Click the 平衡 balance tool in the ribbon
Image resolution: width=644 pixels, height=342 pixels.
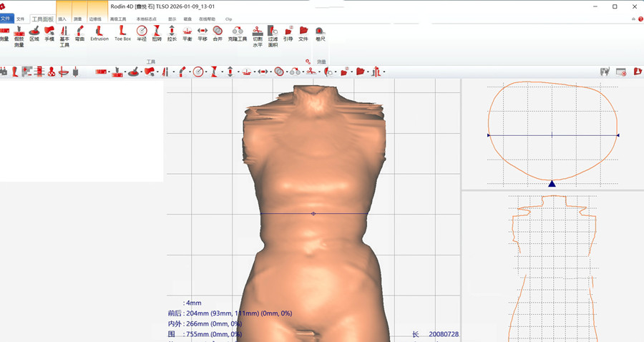[187, 34]
